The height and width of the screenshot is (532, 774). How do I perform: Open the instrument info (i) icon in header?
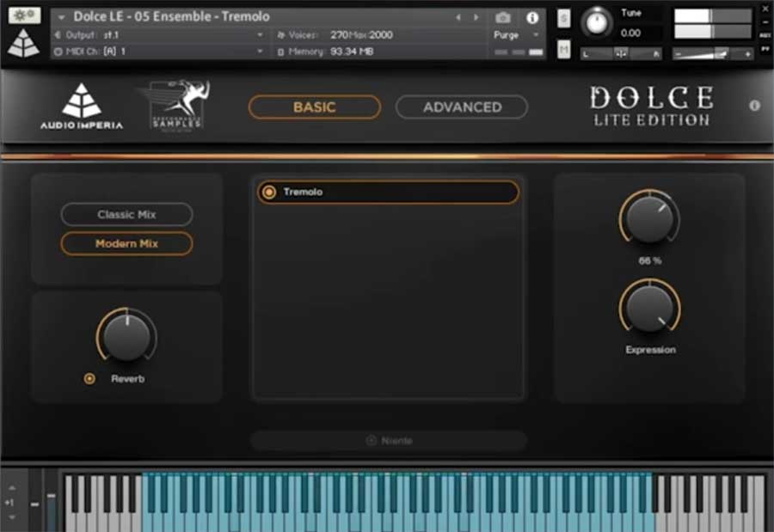tap(532, 18)
